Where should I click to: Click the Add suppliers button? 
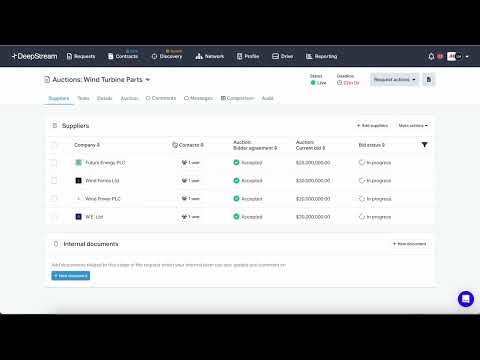(x=372, y=126)
